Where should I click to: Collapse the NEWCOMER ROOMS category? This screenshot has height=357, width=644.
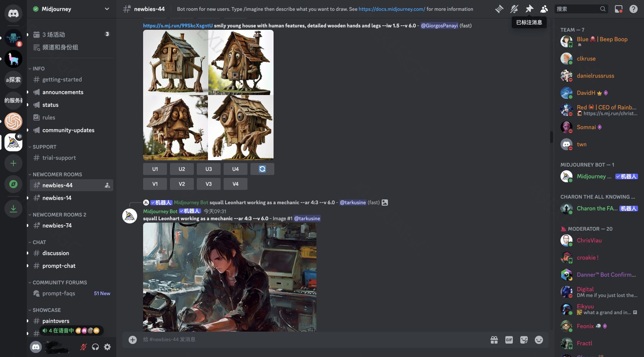(x=55, y=174)
